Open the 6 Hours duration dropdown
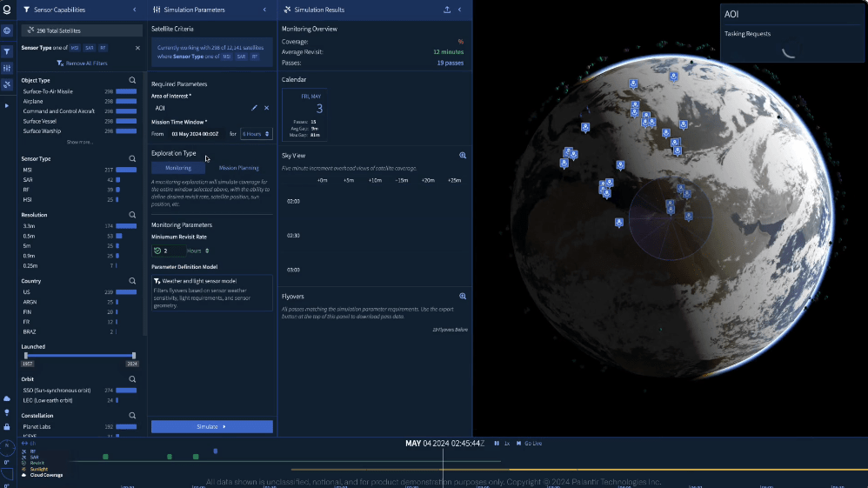The height and width of the screenshot is (488, 868). tap(257, 134)
